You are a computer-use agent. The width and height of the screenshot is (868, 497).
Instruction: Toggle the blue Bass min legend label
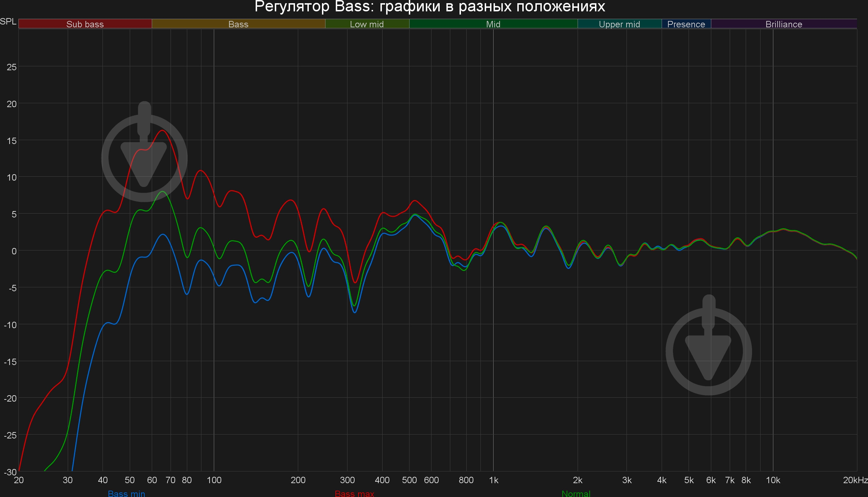(x=126, y=493)
